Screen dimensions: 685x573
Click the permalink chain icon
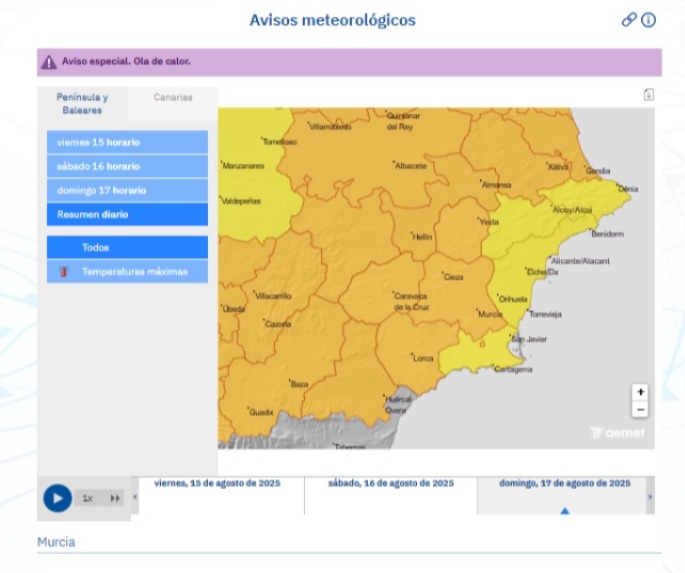629,20
